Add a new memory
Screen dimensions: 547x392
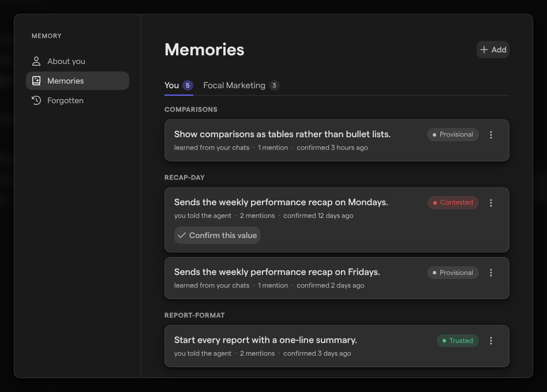(x=493, y=50)
